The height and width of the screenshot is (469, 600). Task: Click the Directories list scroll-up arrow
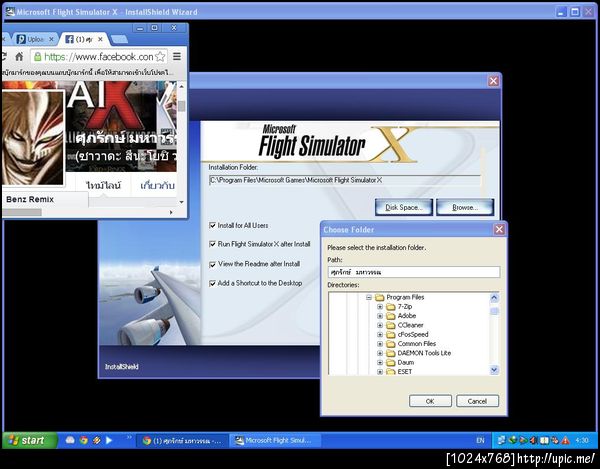coord(494,298)
